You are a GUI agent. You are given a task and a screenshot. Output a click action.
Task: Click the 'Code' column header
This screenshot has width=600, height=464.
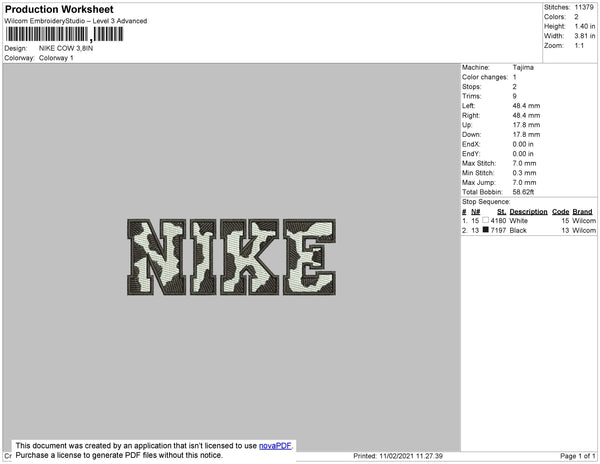tap(561, 212)
